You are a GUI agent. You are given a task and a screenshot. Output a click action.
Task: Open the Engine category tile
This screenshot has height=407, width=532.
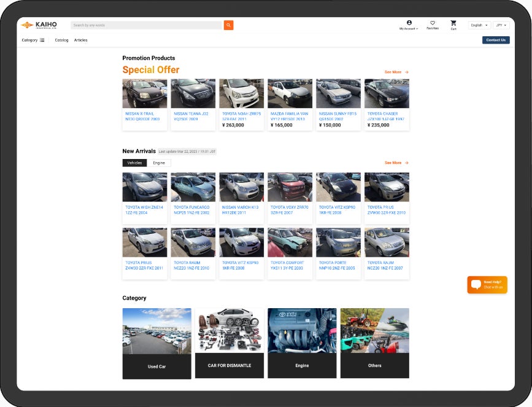(x=302, y=343)
